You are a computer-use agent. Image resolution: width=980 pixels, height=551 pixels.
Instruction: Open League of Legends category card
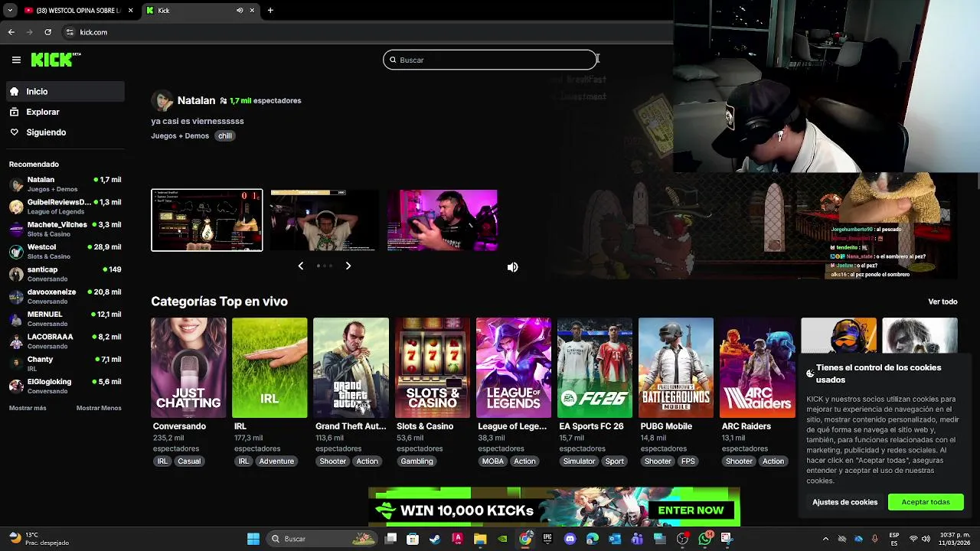[513, 367]
